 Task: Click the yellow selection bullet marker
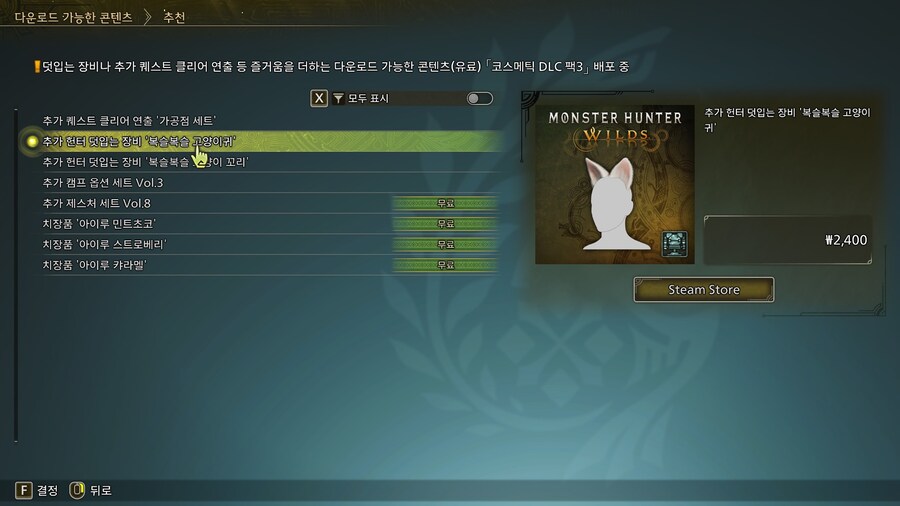[x=32, y=141]
